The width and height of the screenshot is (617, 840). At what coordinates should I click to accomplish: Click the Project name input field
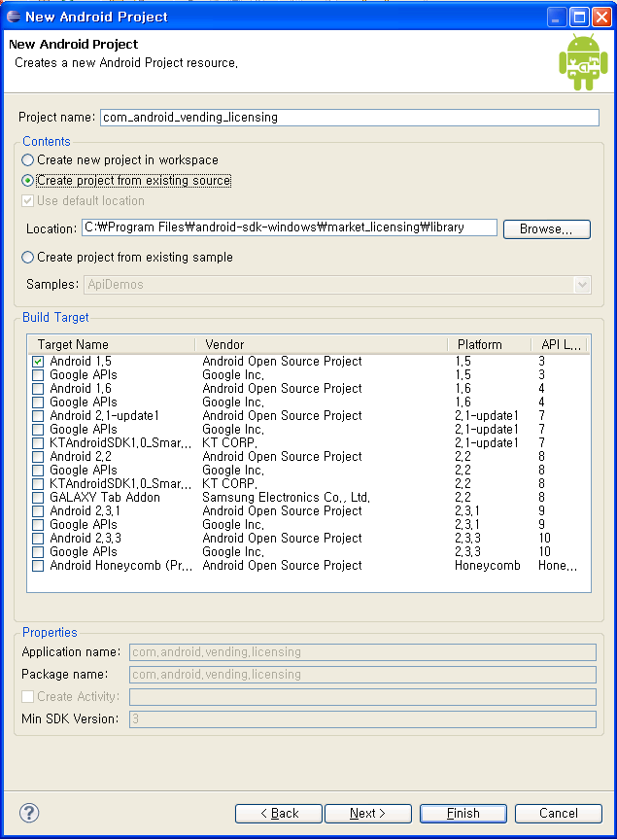[x=350, y=118]
